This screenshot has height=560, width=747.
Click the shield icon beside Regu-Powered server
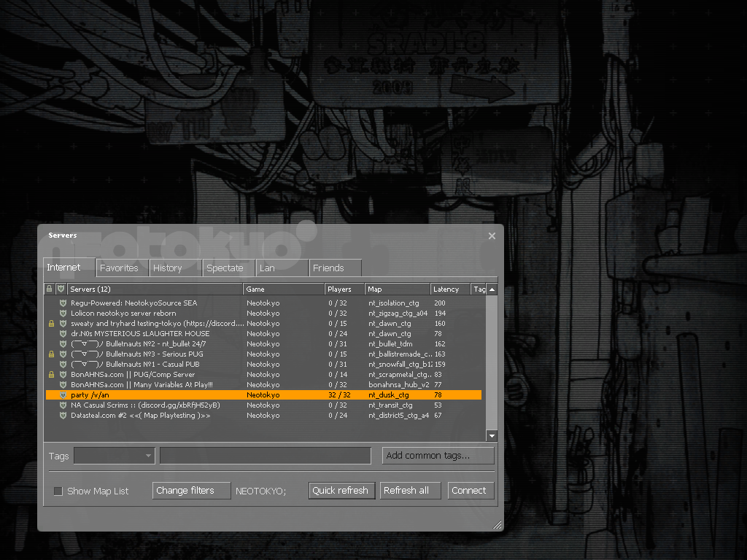pyautogui.click(x=63, y=303)
